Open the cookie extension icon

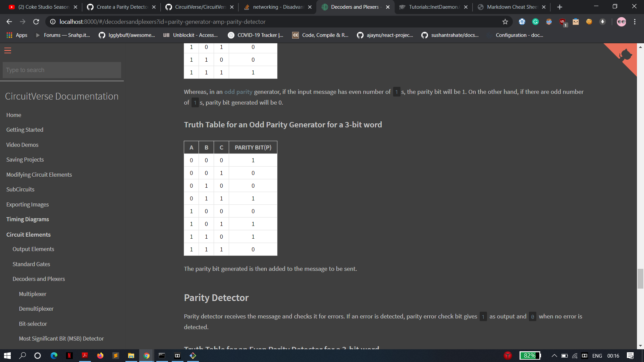point(589,22)
